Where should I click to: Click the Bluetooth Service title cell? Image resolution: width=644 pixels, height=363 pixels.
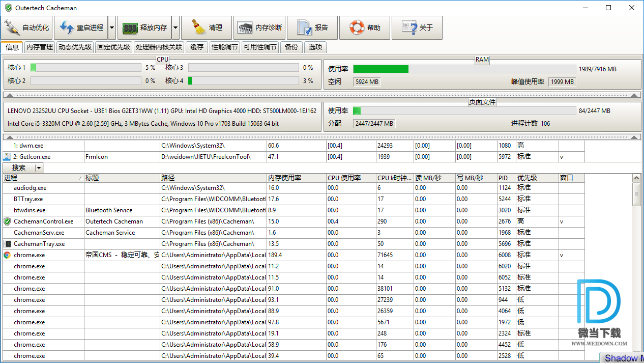click(122, 210)
